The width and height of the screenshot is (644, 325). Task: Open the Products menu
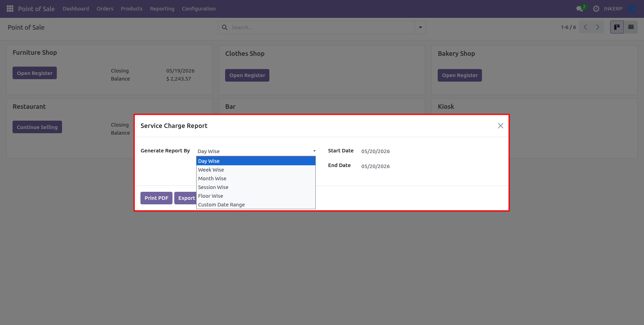(132, 9)
